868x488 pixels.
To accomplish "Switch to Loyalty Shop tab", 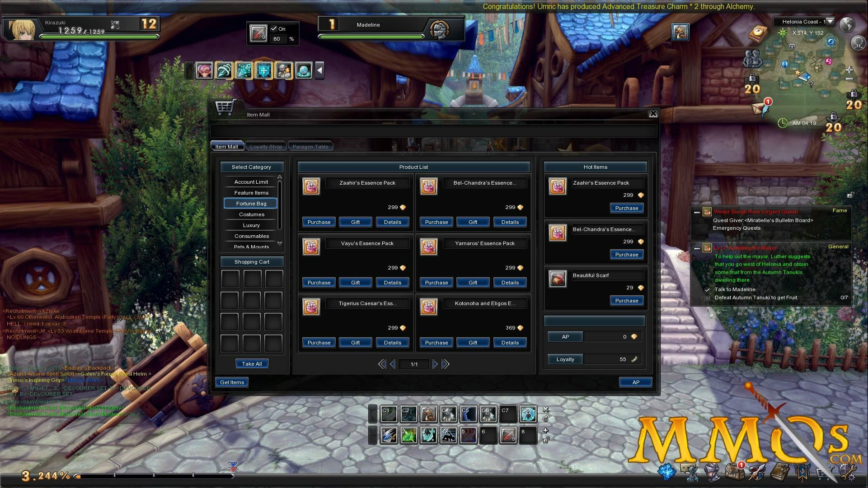I will [x=266, y=146].
